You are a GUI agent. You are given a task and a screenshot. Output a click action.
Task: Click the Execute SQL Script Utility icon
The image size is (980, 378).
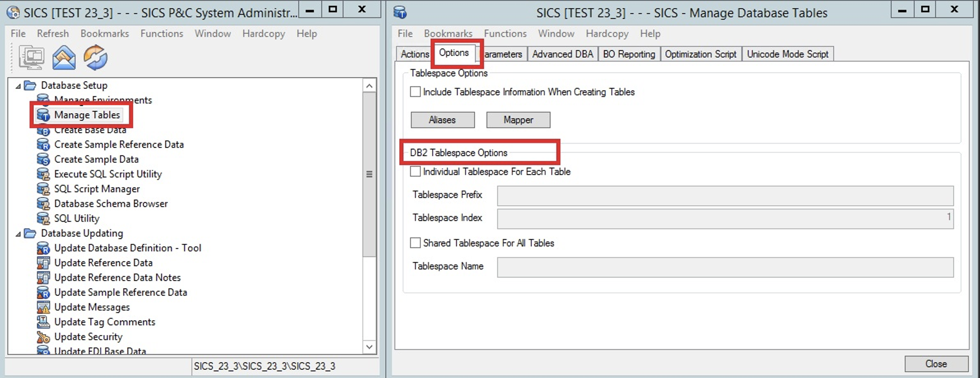point(43,174)
